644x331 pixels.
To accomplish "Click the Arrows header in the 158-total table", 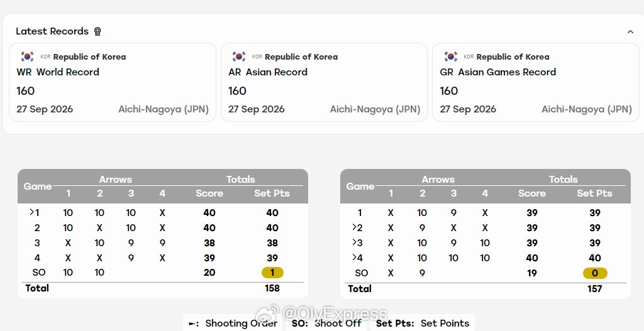I will 116,179.
